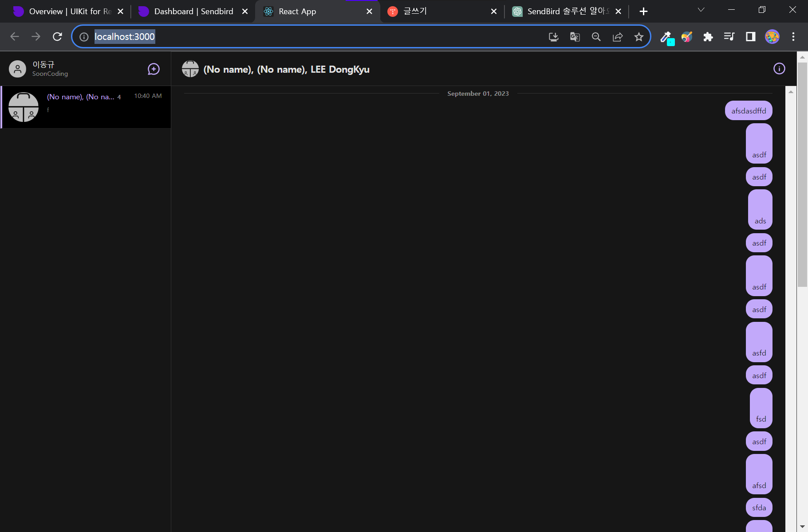Screen dimensions: 808x532
Task: Close the Overview UIKit tab
Action: [x=120, y=12]
